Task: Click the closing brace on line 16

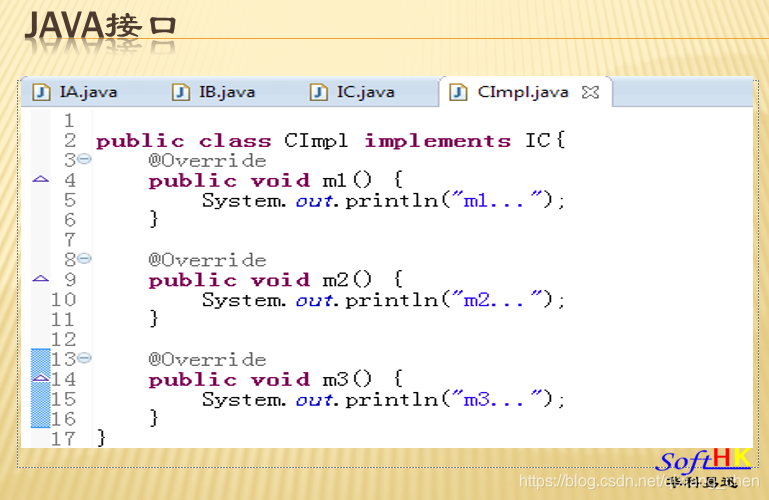Action: tap(154, 418)
